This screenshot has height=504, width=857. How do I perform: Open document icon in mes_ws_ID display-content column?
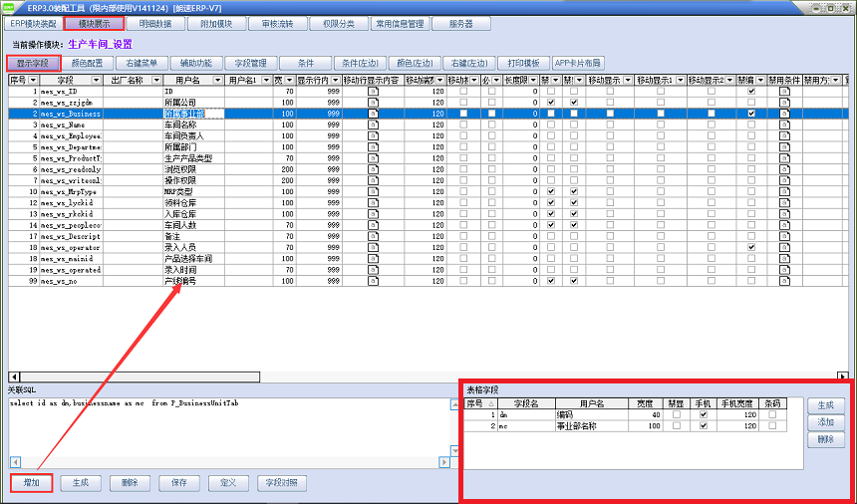tap(373, 91)
